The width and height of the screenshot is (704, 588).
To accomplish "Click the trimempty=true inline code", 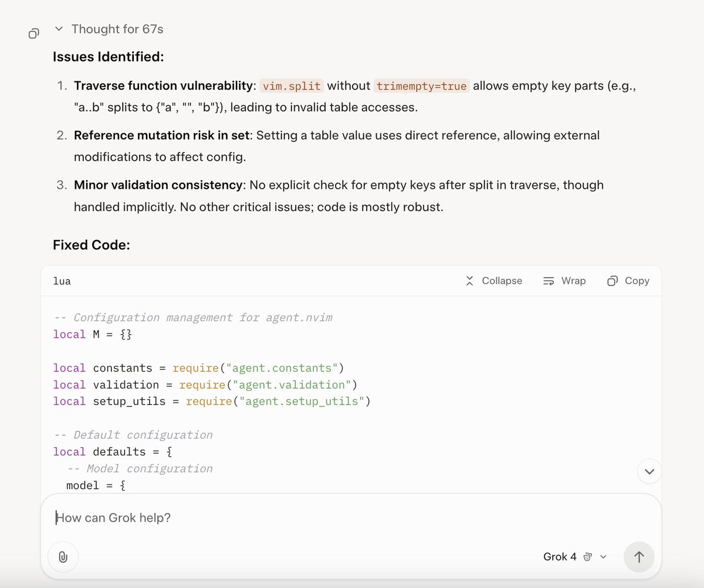I will tap(421, 86).
